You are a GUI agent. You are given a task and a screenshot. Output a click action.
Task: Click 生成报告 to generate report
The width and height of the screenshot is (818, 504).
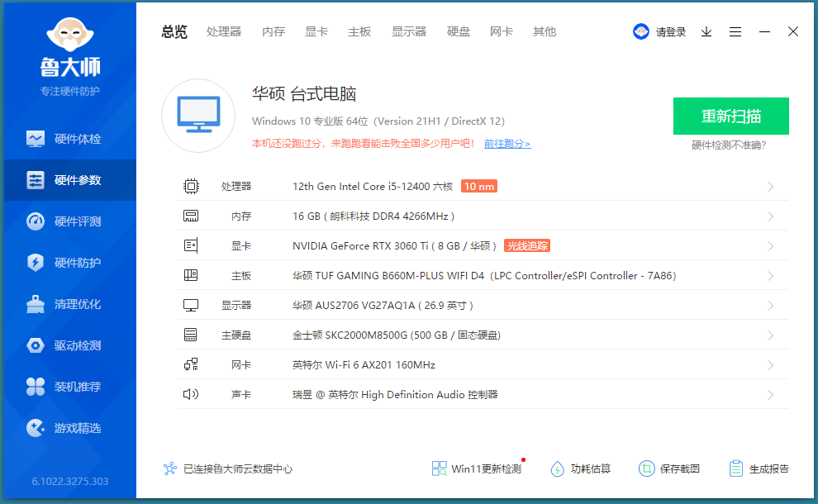pos(759,468)
